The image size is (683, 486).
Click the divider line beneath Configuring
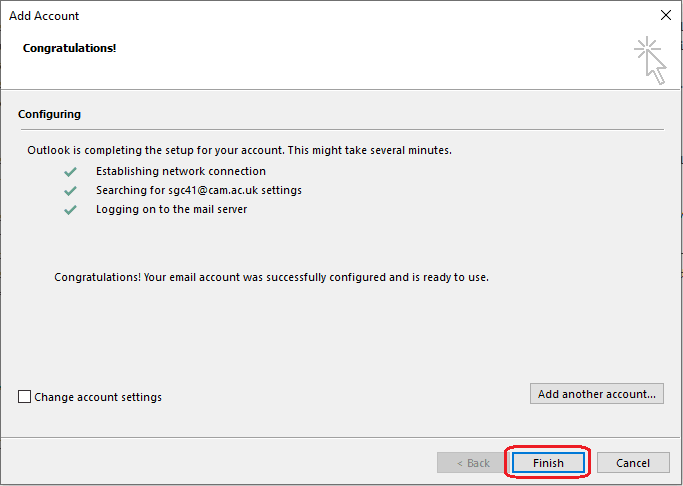point(341,129)
